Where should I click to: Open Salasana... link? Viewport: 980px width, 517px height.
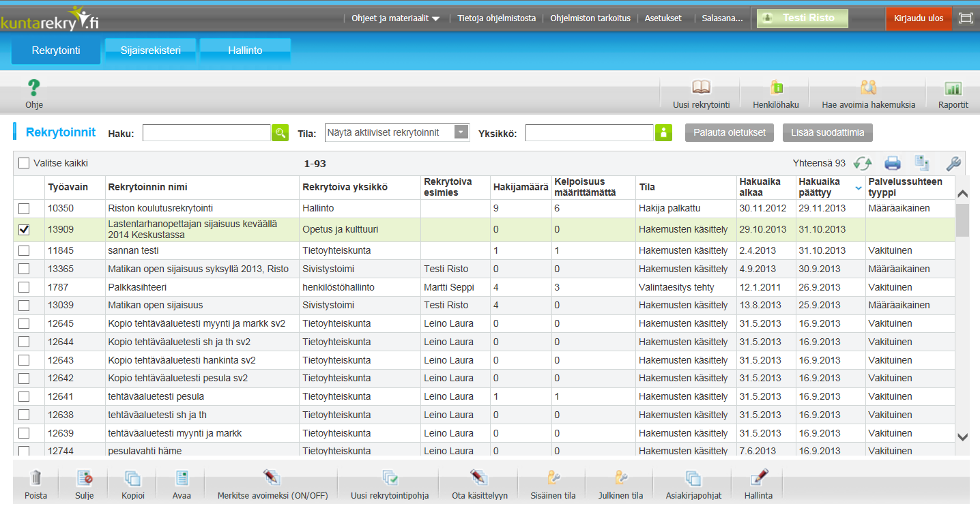coord(722,18)
